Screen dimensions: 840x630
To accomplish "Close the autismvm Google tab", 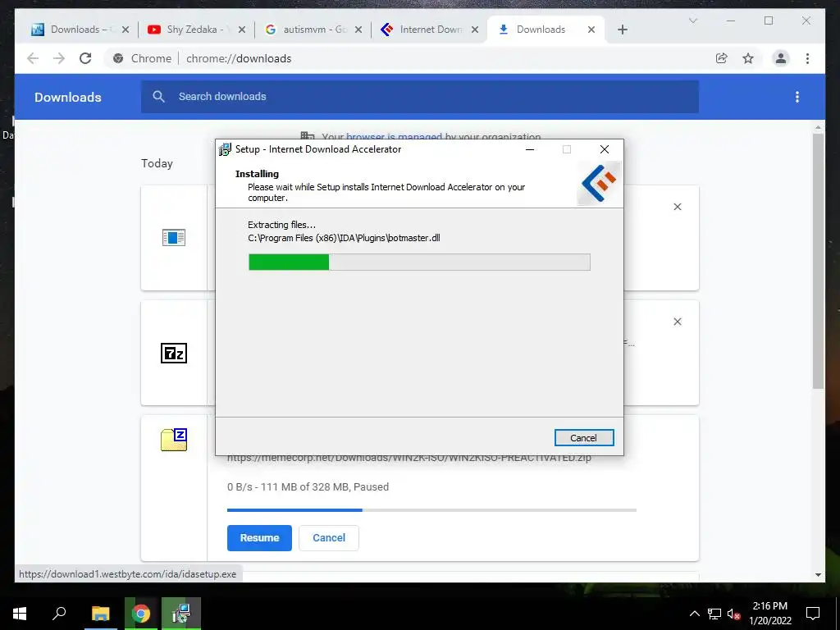I will [x=358, y=30].
